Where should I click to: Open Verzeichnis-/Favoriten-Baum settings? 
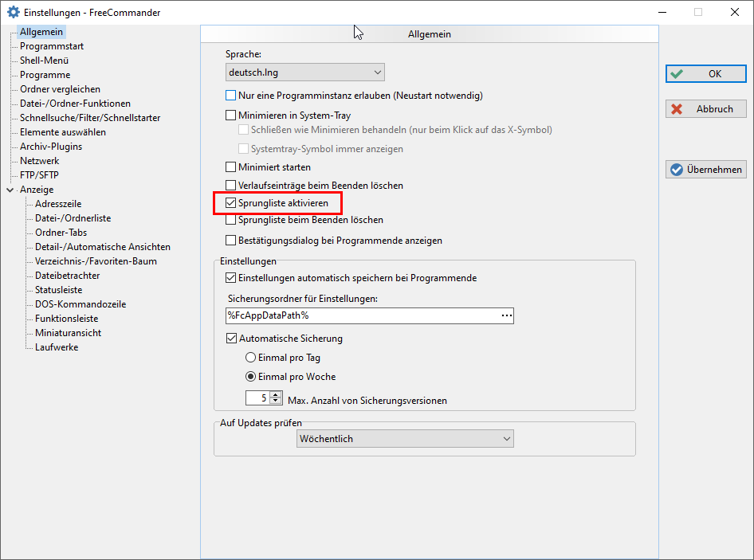pyautogui.click(x=96, y=261)
